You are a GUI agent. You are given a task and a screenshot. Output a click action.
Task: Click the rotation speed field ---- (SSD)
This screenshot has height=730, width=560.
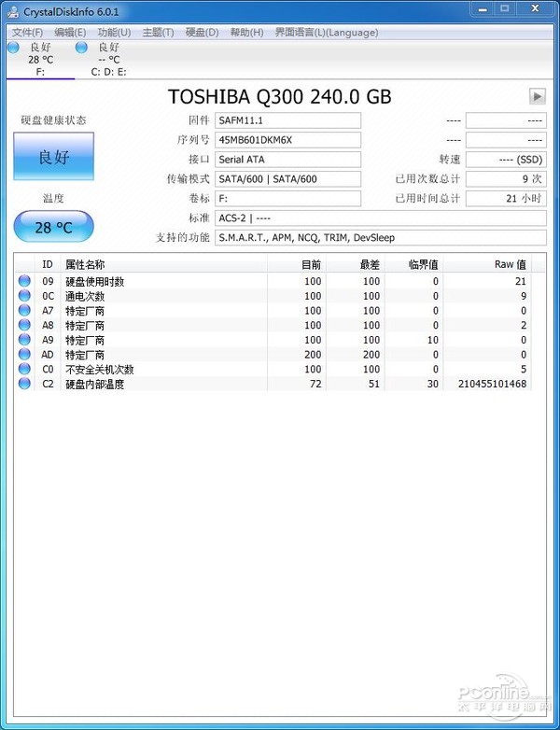pos(506,160)
